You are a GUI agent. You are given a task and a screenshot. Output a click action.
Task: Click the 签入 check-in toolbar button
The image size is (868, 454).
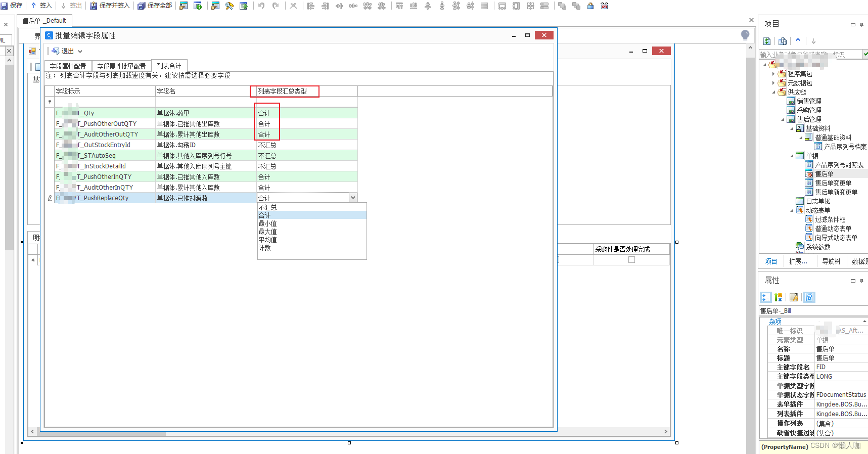41,6
